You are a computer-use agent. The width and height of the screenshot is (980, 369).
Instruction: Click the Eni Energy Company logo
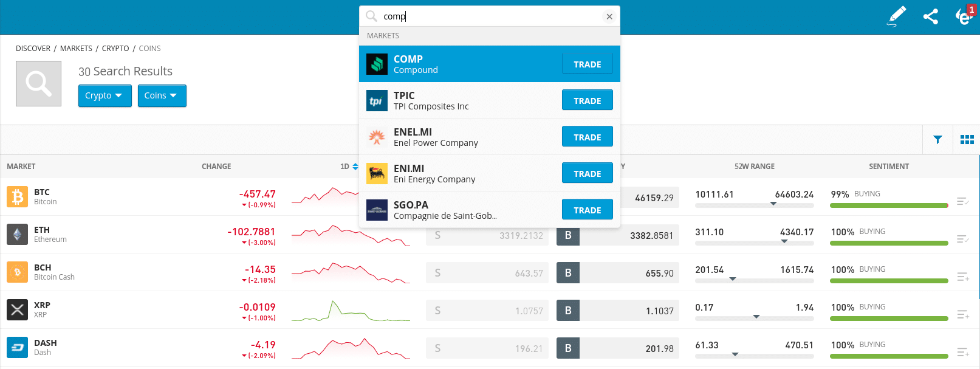point(377,173)
